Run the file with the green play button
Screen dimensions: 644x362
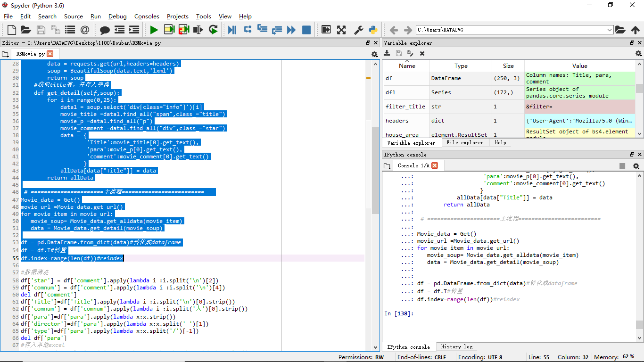(154, 30)
